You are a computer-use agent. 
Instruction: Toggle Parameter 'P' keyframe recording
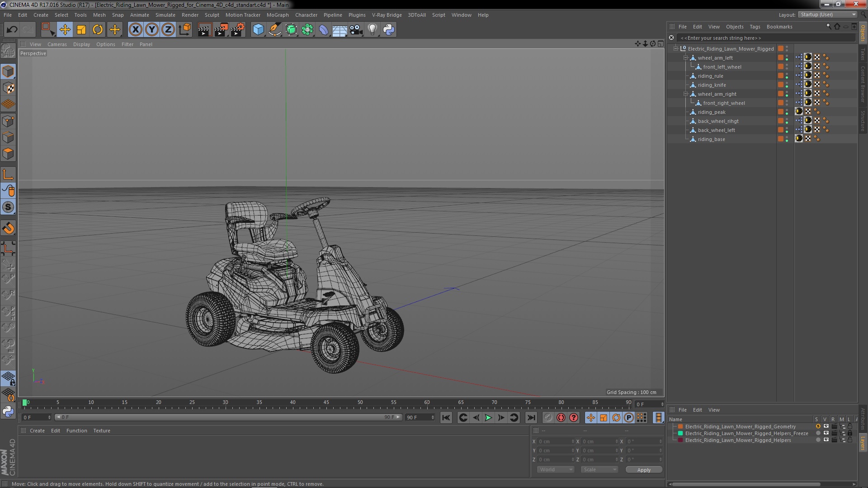coord(629,418)
